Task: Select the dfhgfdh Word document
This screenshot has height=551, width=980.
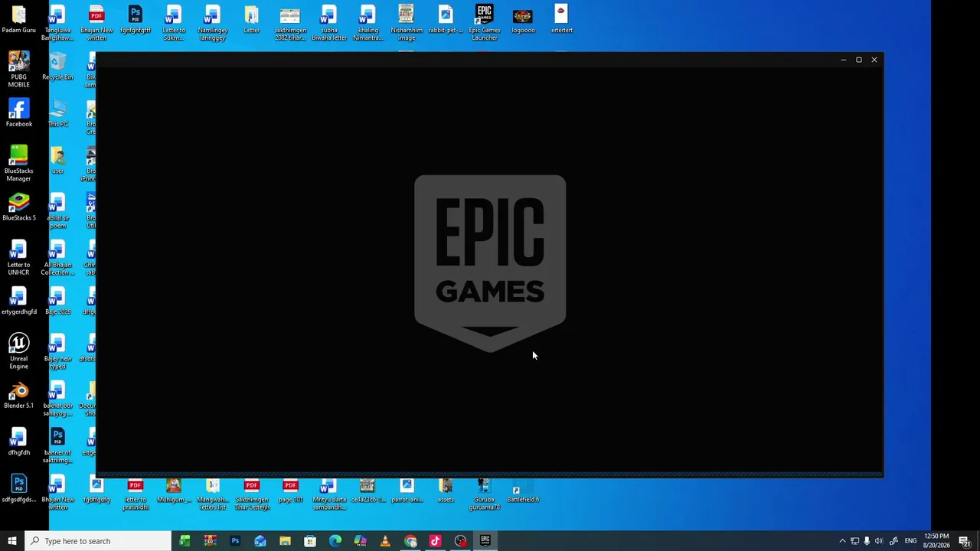Action: 18,442
